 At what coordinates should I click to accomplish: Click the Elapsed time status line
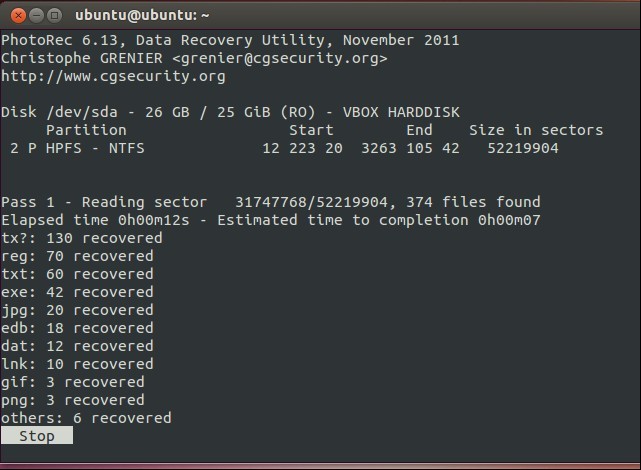271,220
